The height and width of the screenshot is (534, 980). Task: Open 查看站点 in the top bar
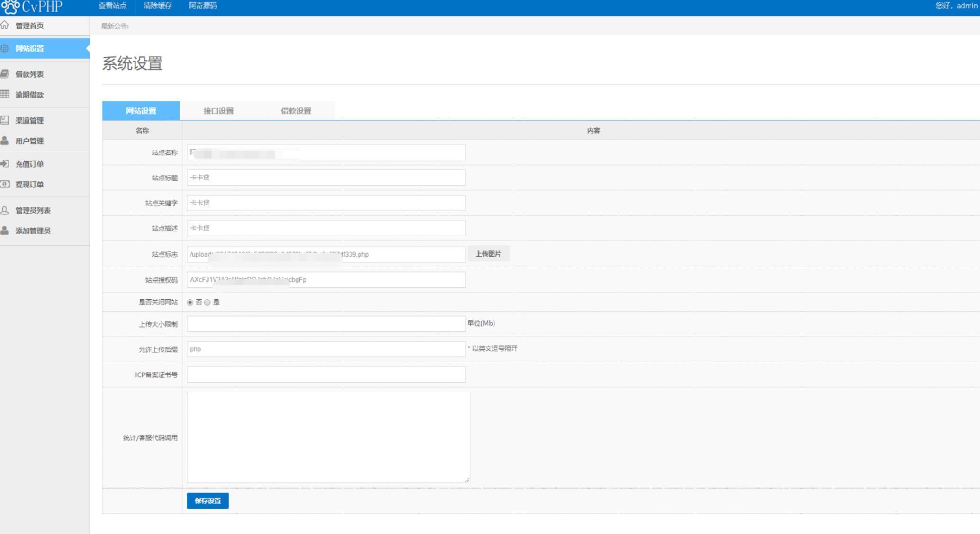pos(112,6)
